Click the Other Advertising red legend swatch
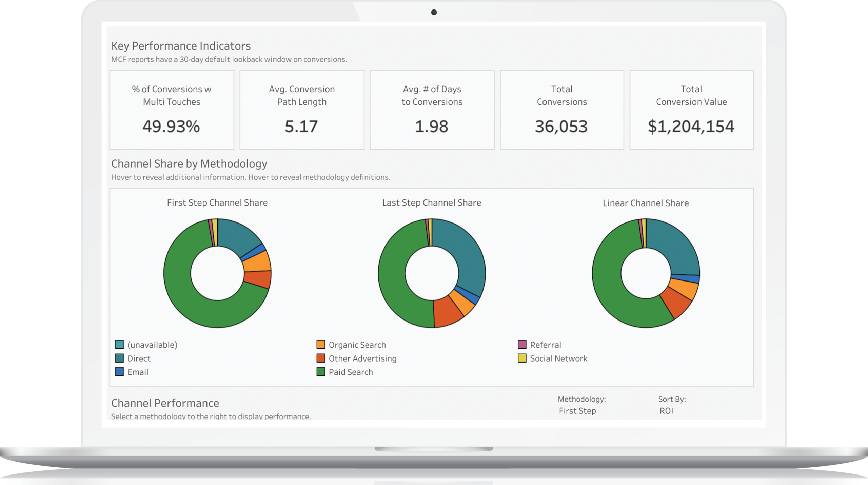 pyautogui.click(x=320, y=358)
